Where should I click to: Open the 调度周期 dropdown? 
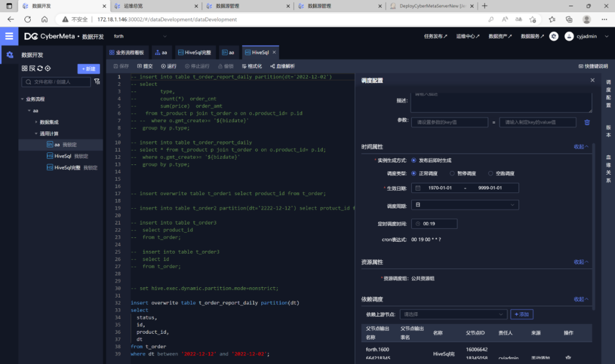point(465,205)
